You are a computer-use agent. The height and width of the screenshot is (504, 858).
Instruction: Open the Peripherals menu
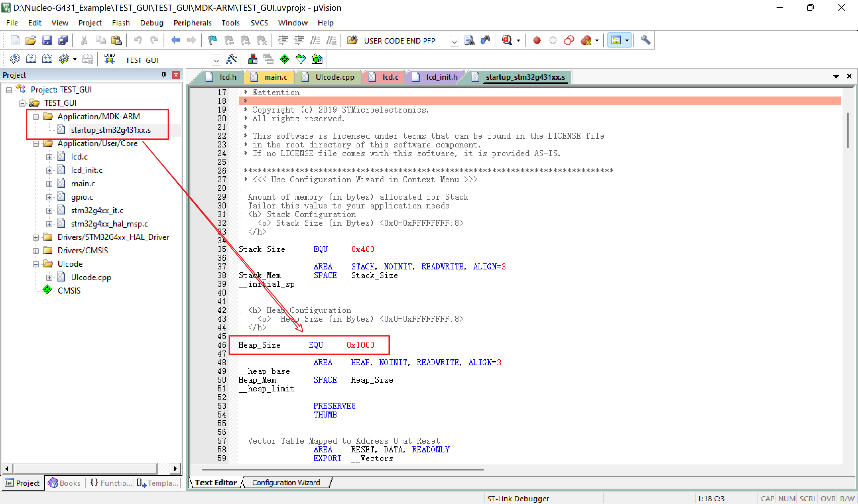(x=192, y=23)
